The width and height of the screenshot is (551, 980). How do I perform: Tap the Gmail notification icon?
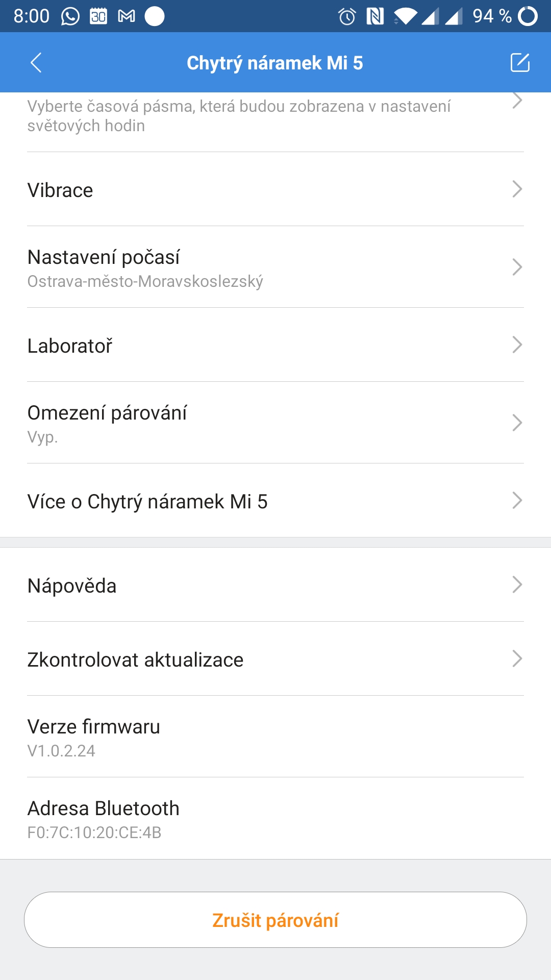click(x=127, y=16)
